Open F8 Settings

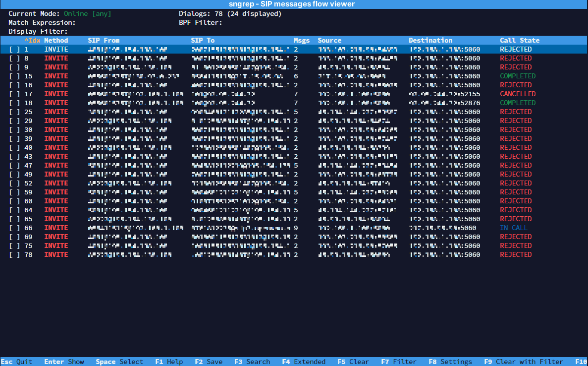450,362
